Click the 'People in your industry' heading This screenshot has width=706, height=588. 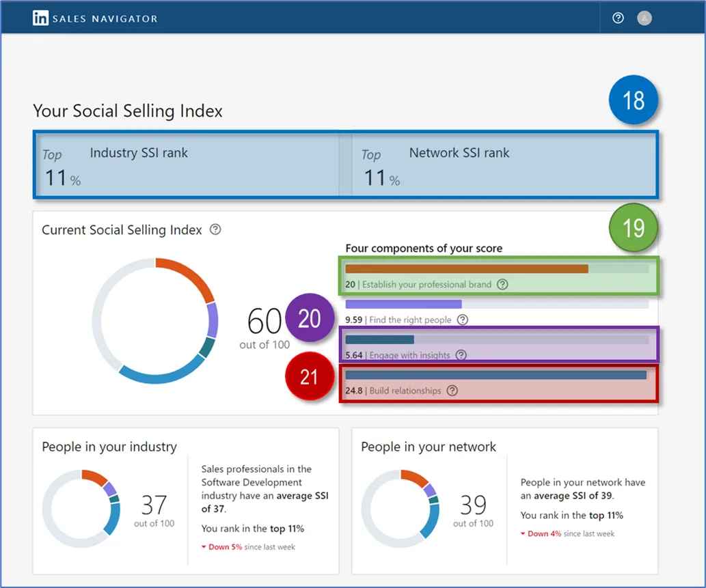[x=109, y=447]
